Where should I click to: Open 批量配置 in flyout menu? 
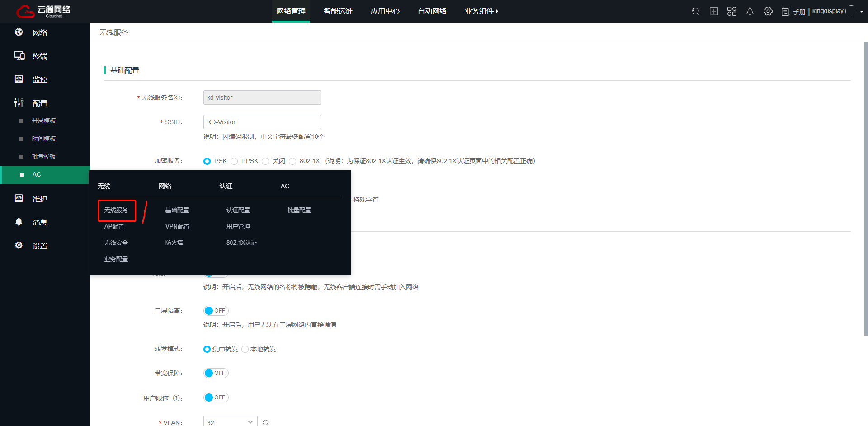tap(299, 210)
